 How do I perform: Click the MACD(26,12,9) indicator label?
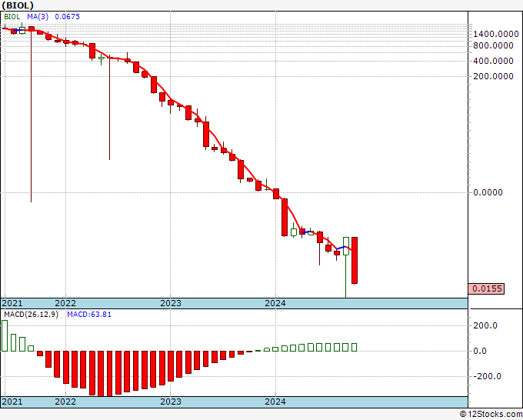[31, 315]
